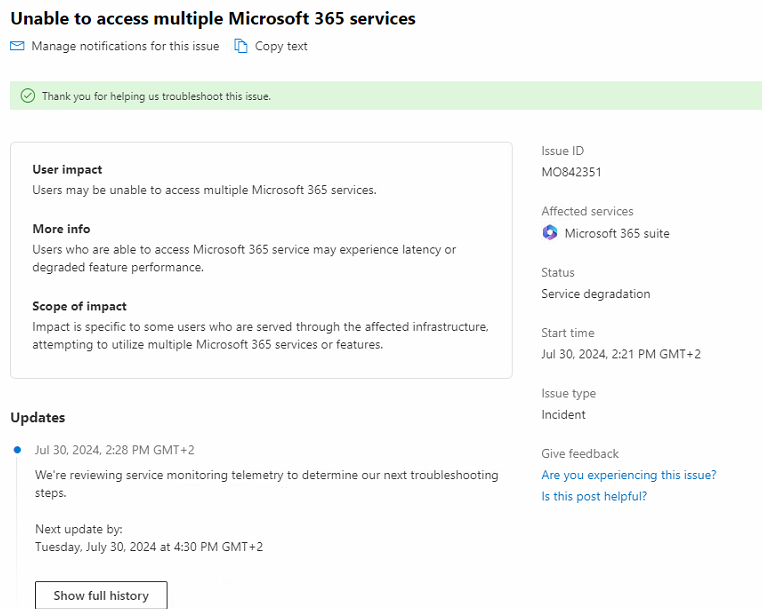Click the 'Microsoft 365 suite' affected service name
The width and height of the screenshot is (762, 609).
pyautogui.click(x=617, y=233)
